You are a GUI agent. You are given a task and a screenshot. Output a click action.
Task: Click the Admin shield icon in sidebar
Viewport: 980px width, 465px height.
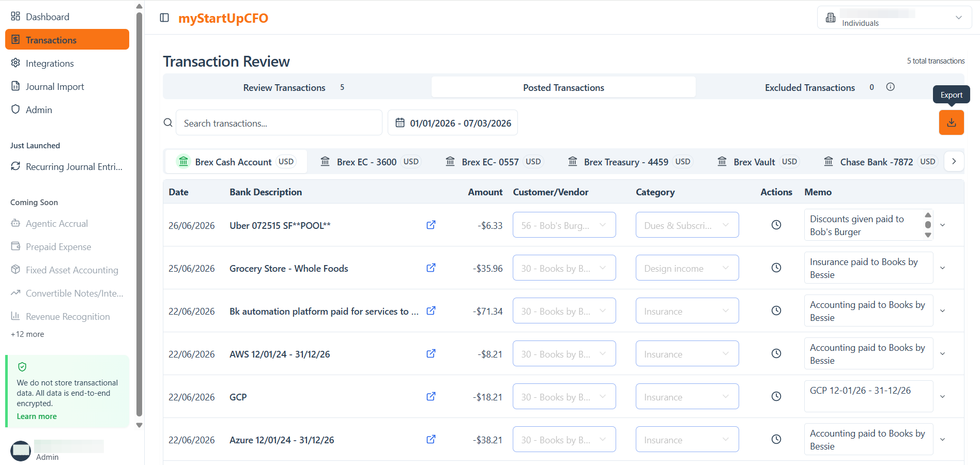(16, 109)
